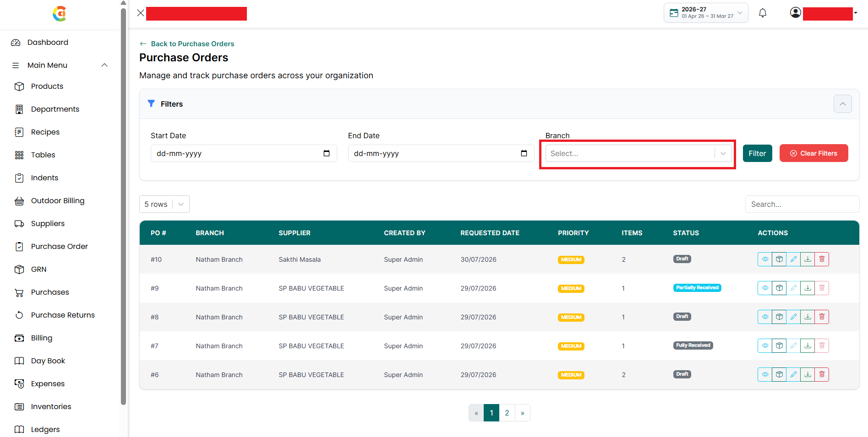Download purchase order #7
Image resolution: width=868 pixels, height=437 pixels.
click(808, 346)
